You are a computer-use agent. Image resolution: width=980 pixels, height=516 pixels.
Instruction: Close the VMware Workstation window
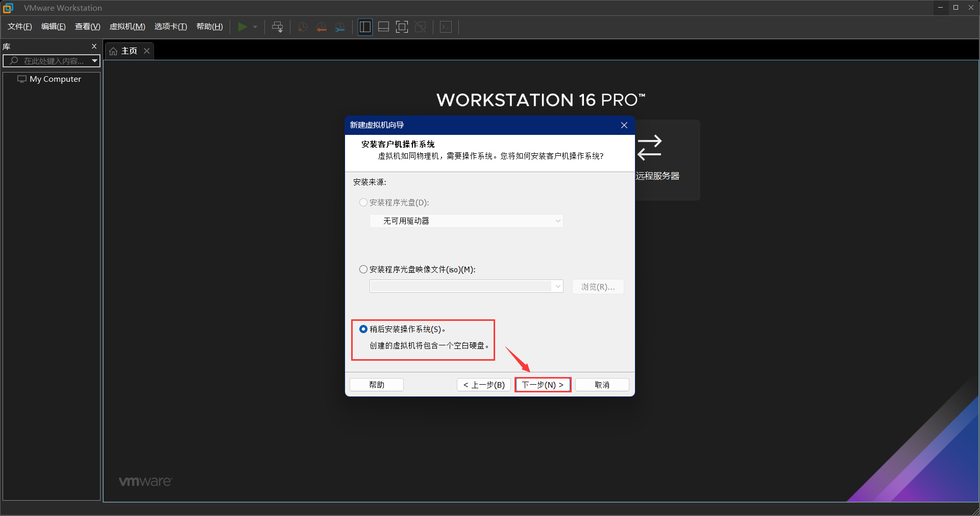click(x=971, y=8)
